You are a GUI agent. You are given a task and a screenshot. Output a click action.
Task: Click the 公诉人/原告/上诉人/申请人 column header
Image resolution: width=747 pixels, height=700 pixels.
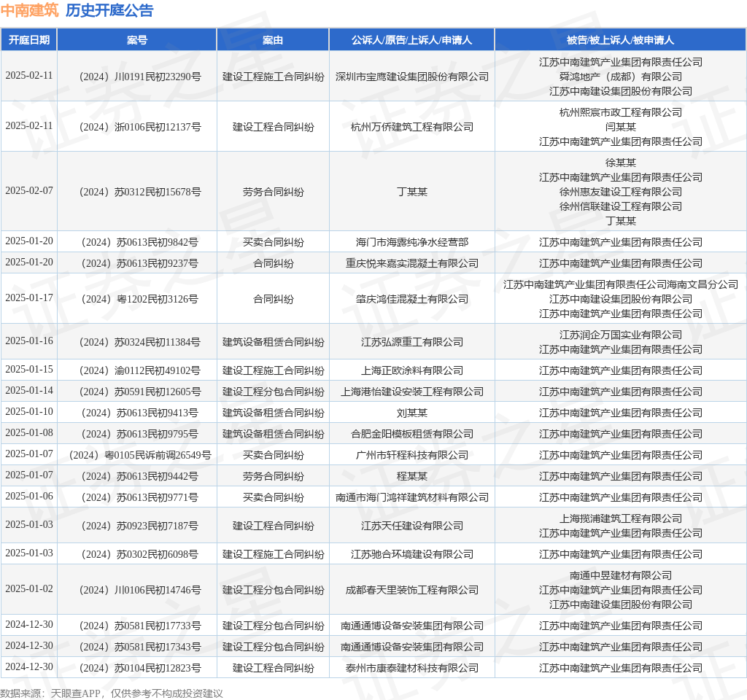point(412,40)
